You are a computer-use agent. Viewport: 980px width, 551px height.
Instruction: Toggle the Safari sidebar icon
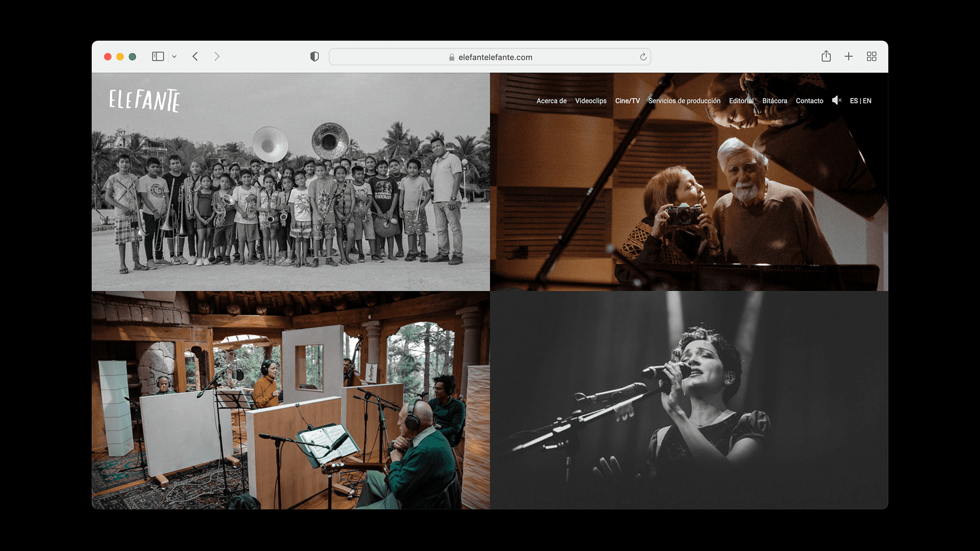coord(158,57)
